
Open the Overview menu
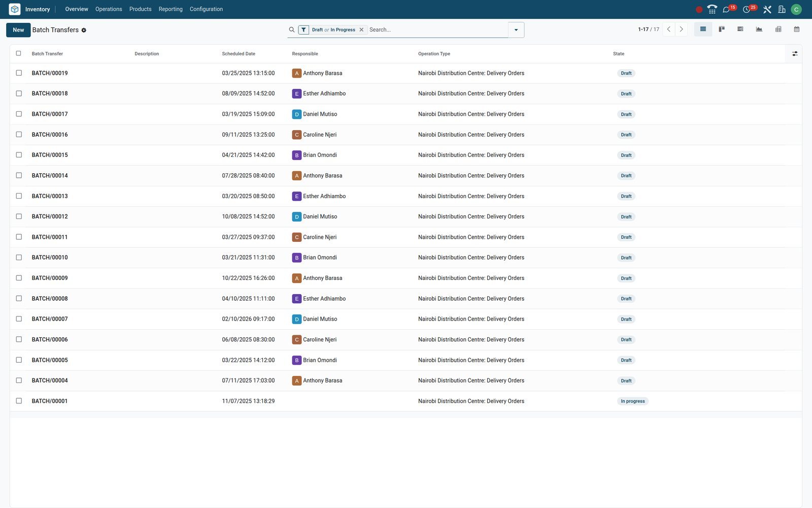tap(77, 9)
